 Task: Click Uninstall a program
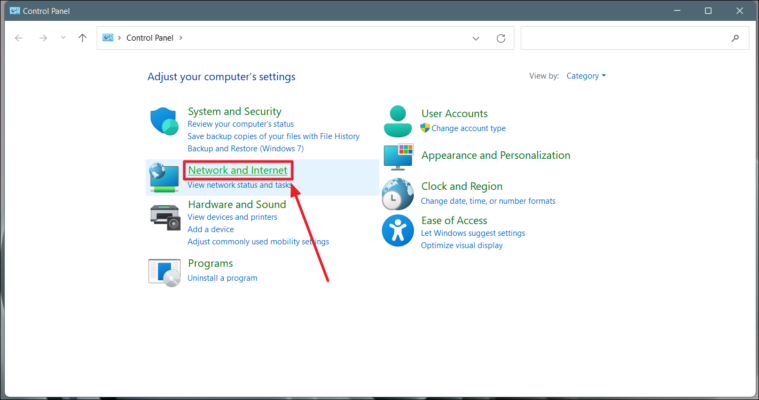222,278
